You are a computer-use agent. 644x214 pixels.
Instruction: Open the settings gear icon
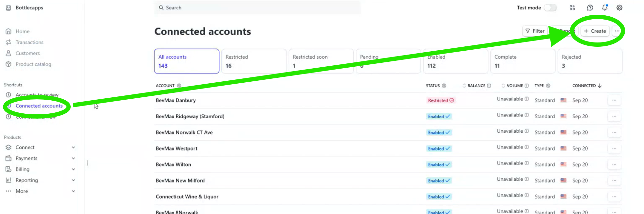619,8
